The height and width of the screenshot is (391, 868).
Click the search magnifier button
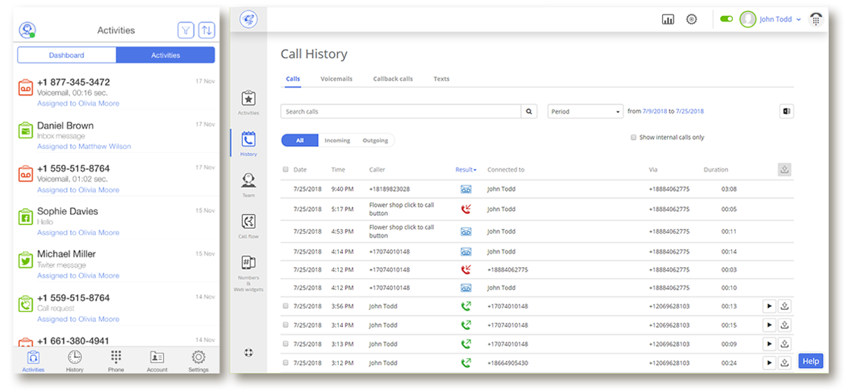click(x=530, y=111)
